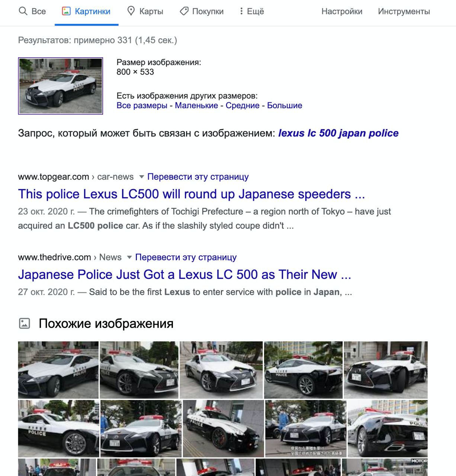456x476 pixels.
Task: Click the Похожие изображения picture icon
Action: click(25, 324)
